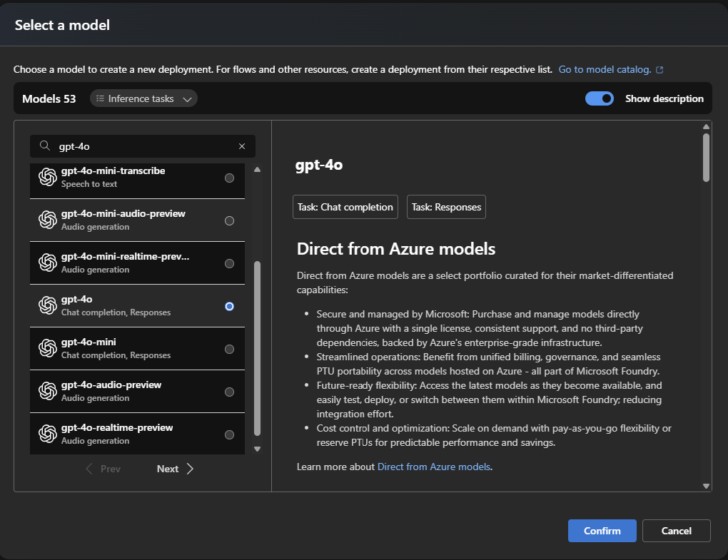Select the gpt-4o-mini-transcribe radio button
The width and height of the screenshot is (728, 560).
229,178
